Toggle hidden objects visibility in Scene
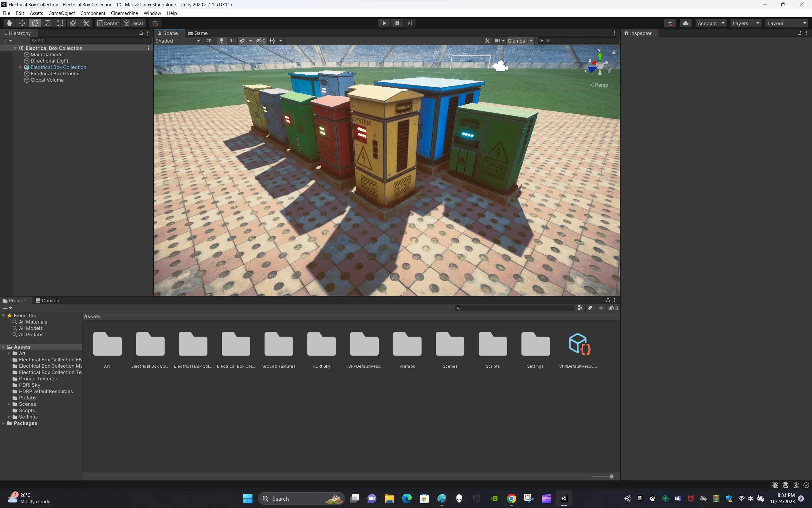This screenshot has width=812, height=508. 261,41
